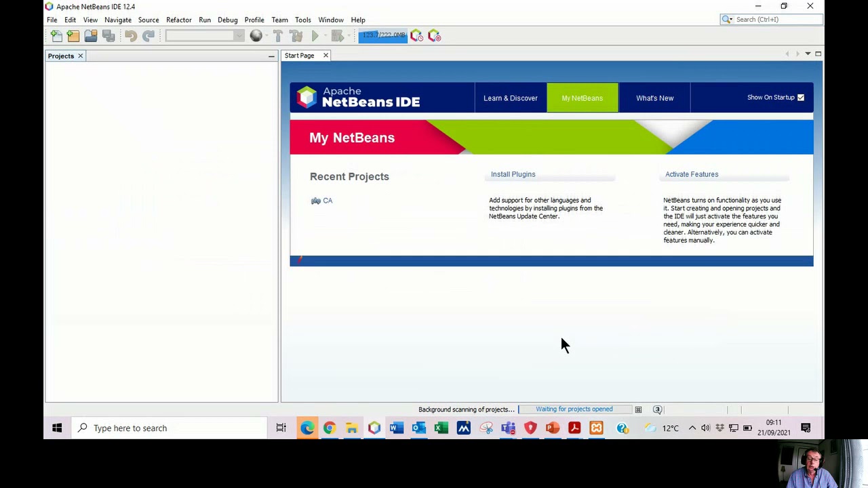This screenshot has height=488, width=868.
Task: Click the New File toolbar icon
Action: coord(56,36)
